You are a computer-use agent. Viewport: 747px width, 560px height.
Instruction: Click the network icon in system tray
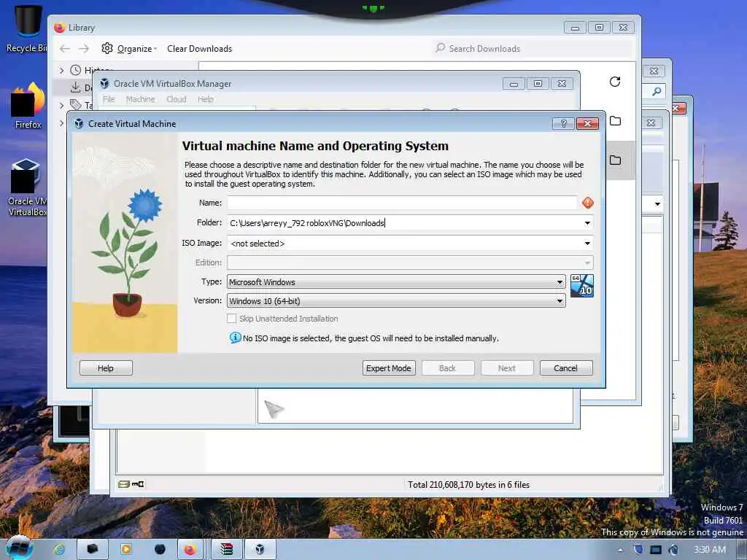coord(656,550)
